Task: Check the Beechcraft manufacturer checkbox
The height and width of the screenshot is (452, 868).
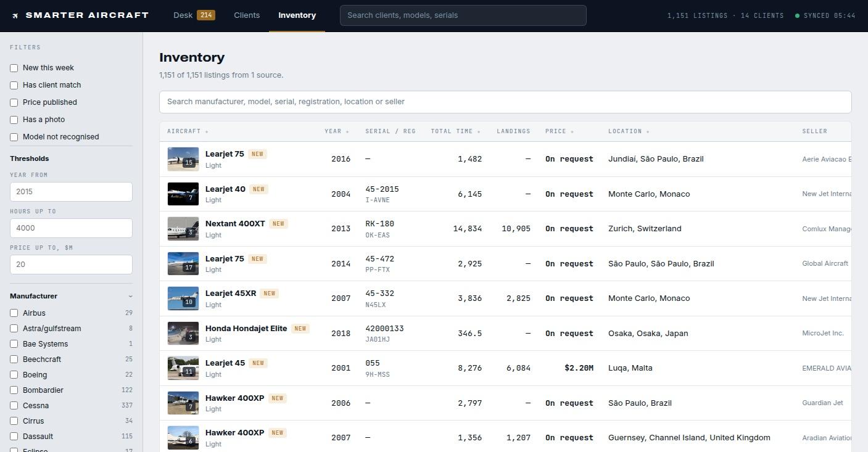Action: coord(14,360)
